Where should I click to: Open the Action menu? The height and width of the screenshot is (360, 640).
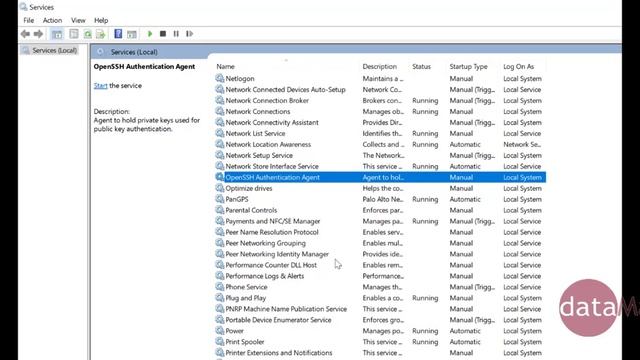click(52, 20)
